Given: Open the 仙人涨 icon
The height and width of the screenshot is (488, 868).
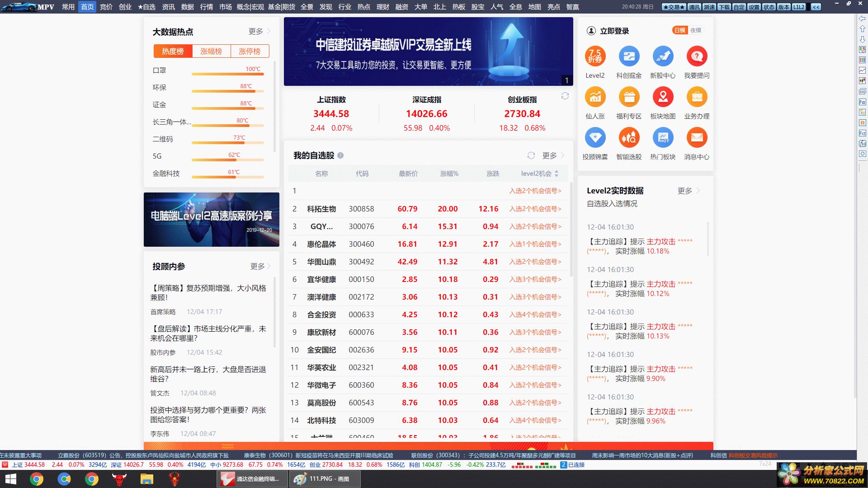Looking at the screenshot, I should (x=595, y=97).
